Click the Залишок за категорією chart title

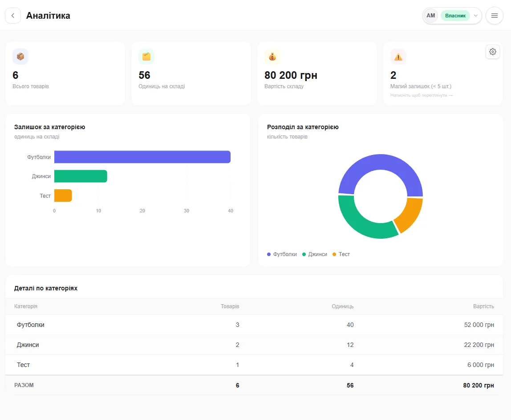click(49, 127)
